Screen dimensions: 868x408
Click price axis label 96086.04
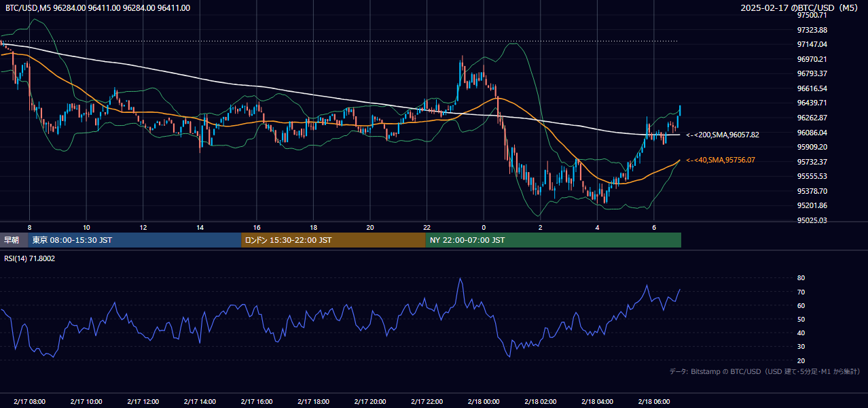click(x=812, y=133)
